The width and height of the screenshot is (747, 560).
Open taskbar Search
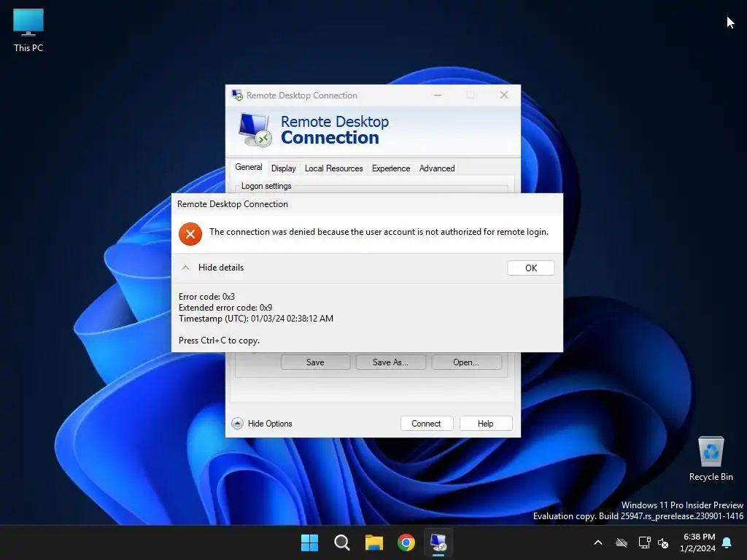[341, 542]
